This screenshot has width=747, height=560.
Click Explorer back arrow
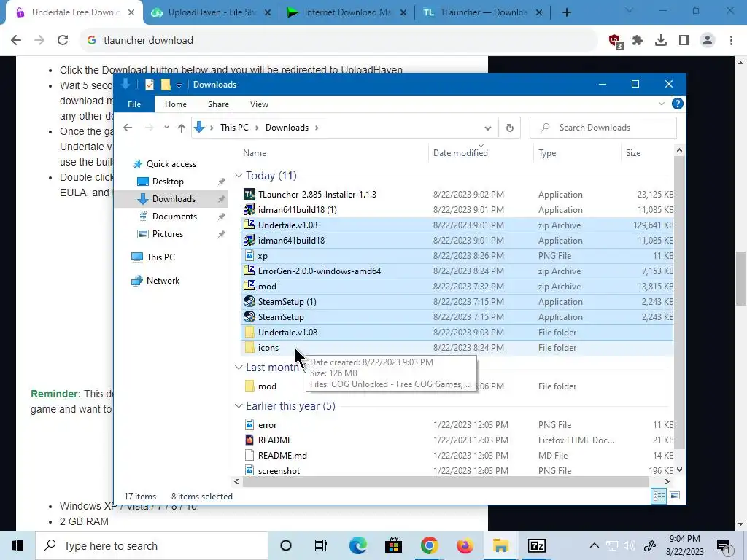click(x=128, y=128)
